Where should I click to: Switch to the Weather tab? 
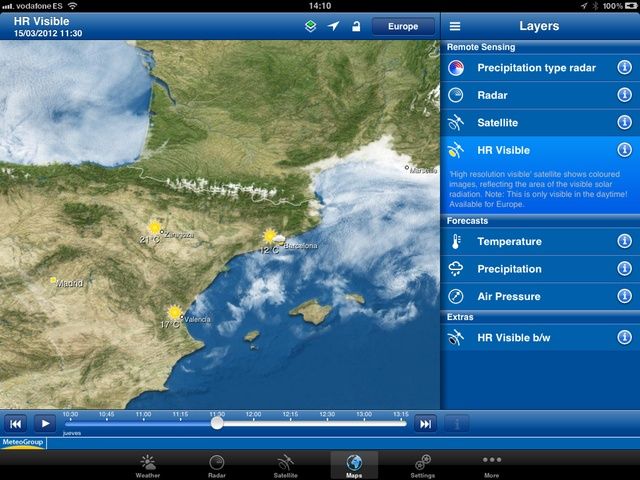point(148,465)
